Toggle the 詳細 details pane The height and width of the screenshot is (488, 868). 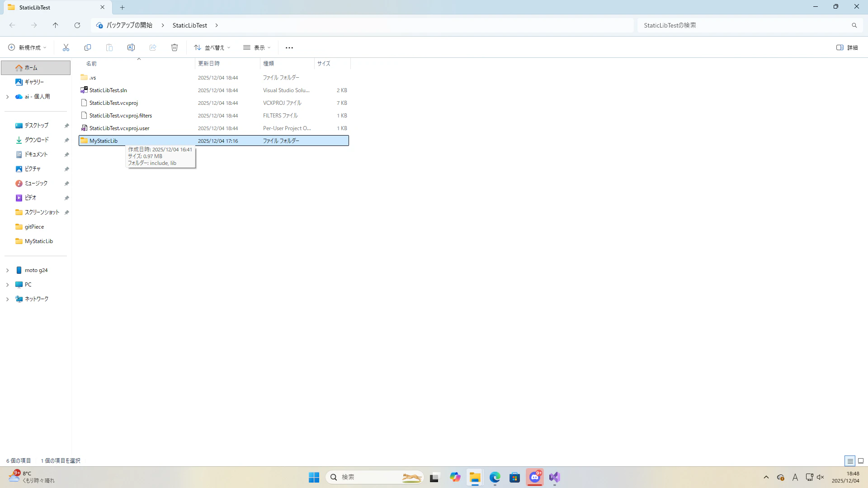pyautogui.click(x=847, y=47)
